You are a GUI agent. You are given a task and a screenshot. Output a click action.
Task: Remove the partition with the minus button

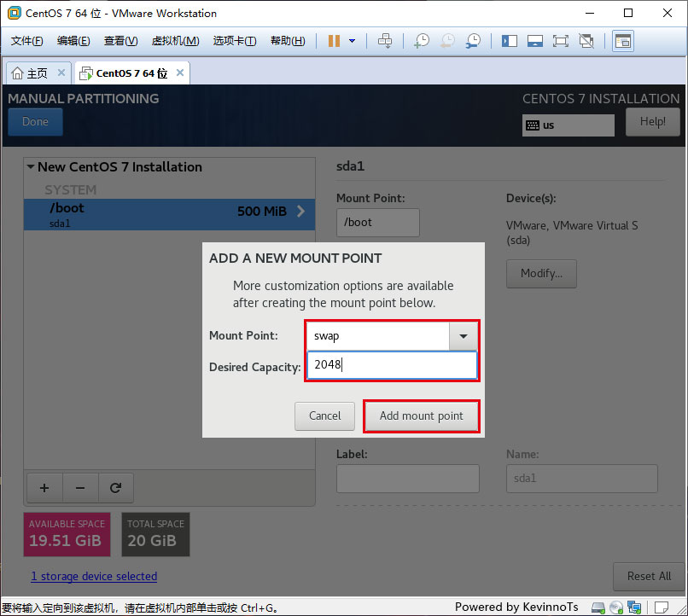pos(80,488)
